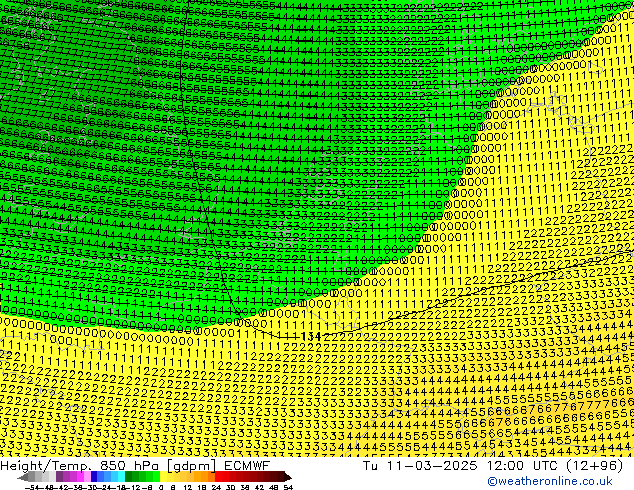Click the dark maroon right arrow end of legend

(287, 477)
